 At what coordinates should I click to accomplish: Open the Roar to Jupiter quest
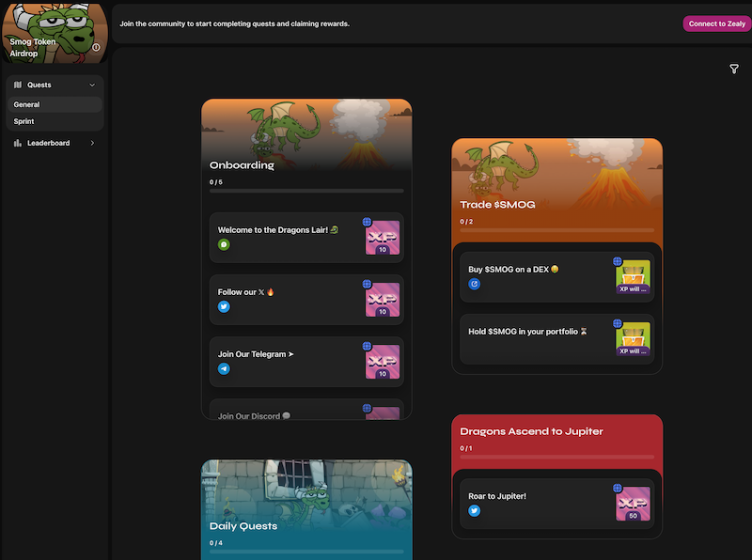pos(556,504)
